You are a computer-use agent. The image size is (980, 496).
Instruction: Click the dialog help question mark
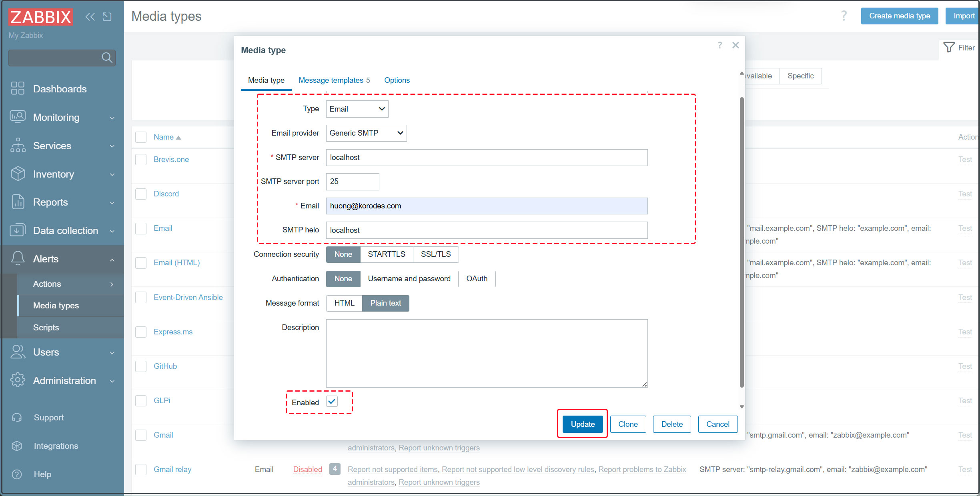(720, 45)
